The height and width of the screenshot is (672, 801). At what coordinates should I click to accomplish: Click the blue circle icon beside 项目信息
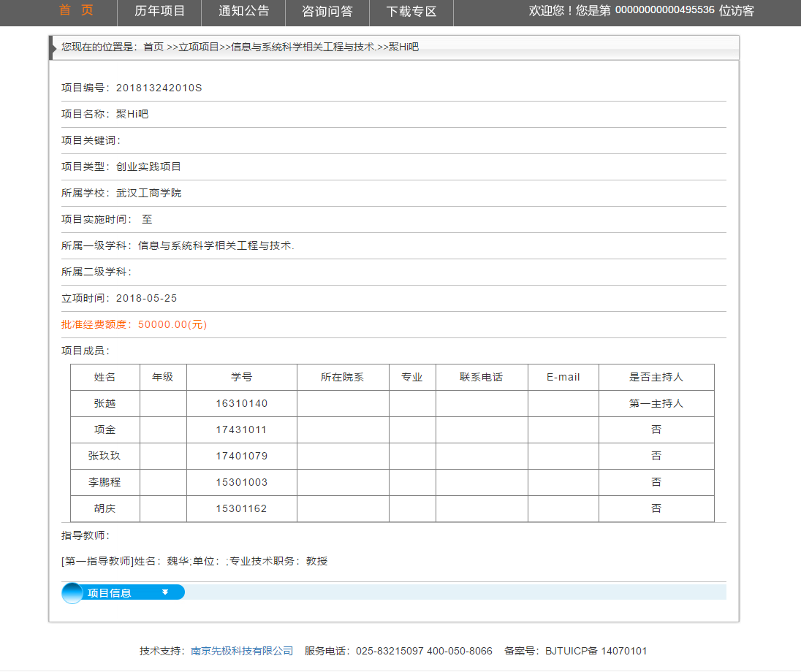click(x=73, y=593)
